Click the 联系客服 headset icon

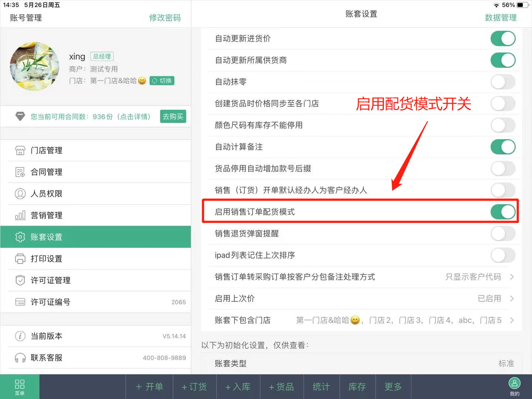click(x=20, y=358)
